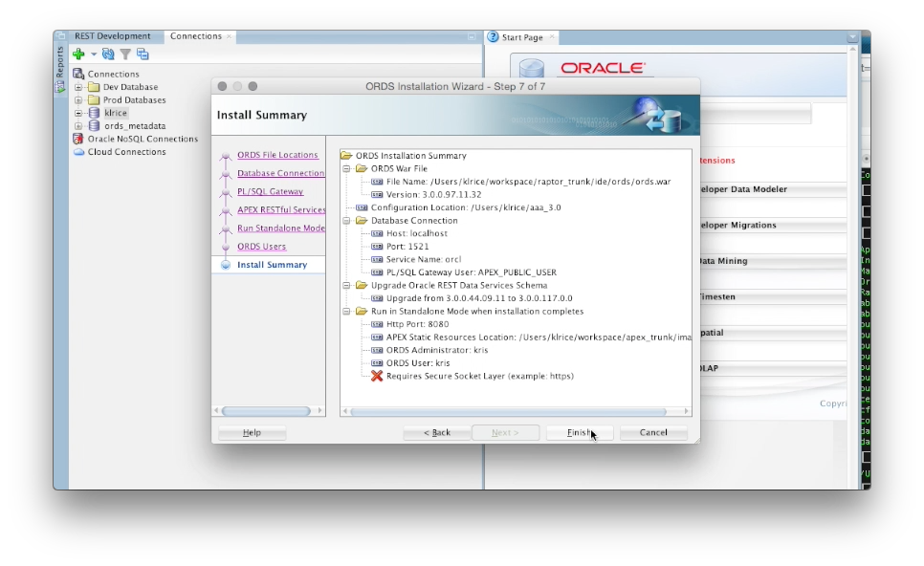Close the Connections tab
Viewport: 924px width, 566px height.
click(230, 36)
